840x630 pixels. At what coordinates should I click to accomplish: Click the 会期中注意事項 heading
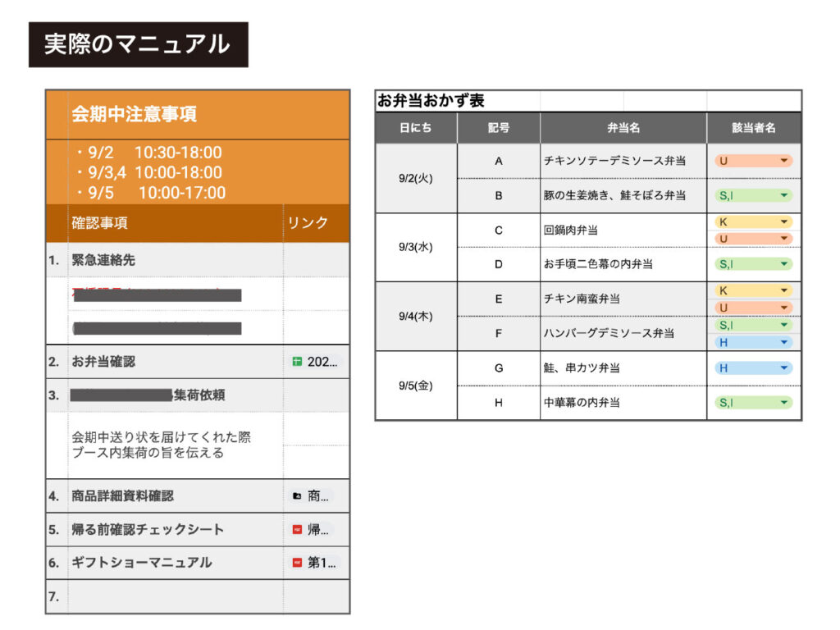(135, 114)
